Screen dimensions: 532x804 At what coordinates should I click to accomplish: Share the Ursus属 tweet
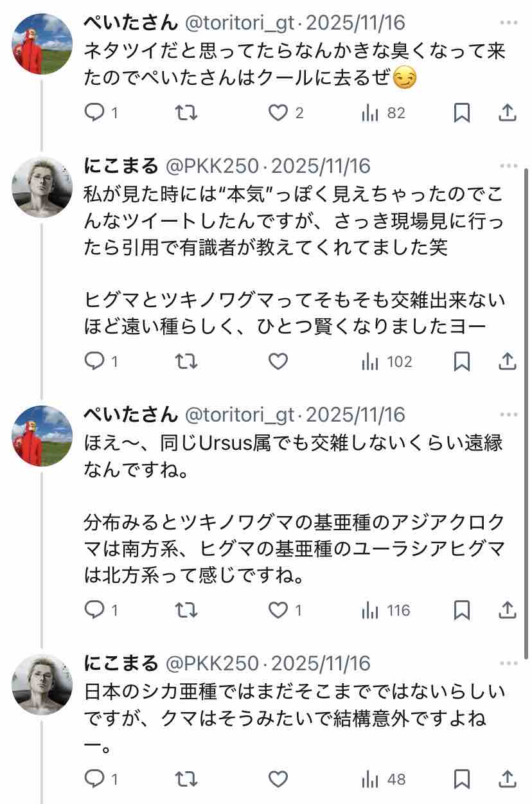(508, 610)
